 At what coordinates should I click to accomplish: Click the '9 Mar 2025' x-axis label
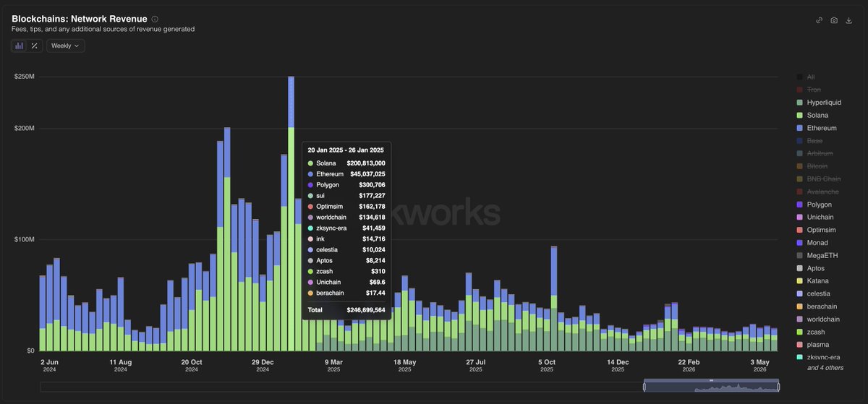tap(333, 365)
